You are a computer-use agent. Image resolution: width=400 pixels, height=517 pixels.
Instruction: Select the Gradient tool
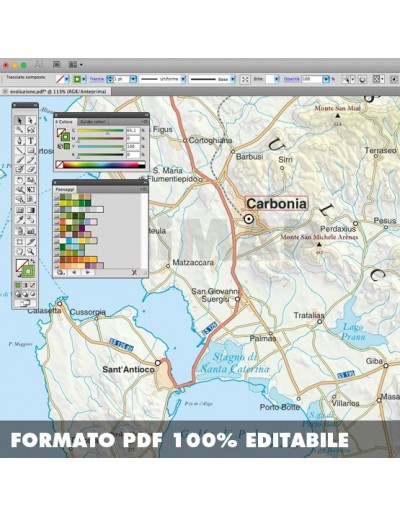pos(31,210)
